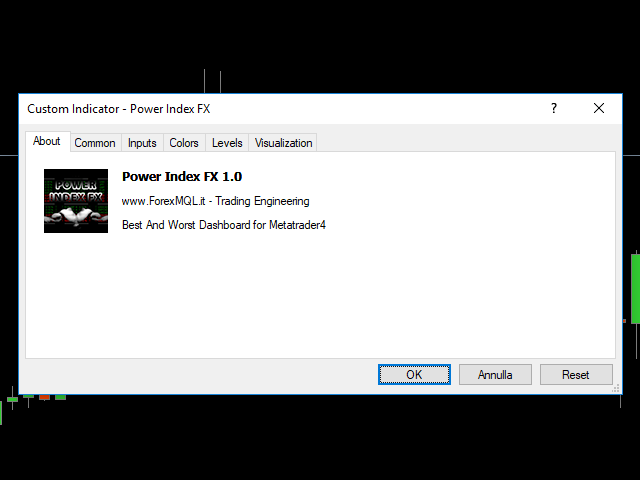The width and height of the screenshot is (640, 480).
Task: Confirm with the OK button
Action: click(414, 375)
